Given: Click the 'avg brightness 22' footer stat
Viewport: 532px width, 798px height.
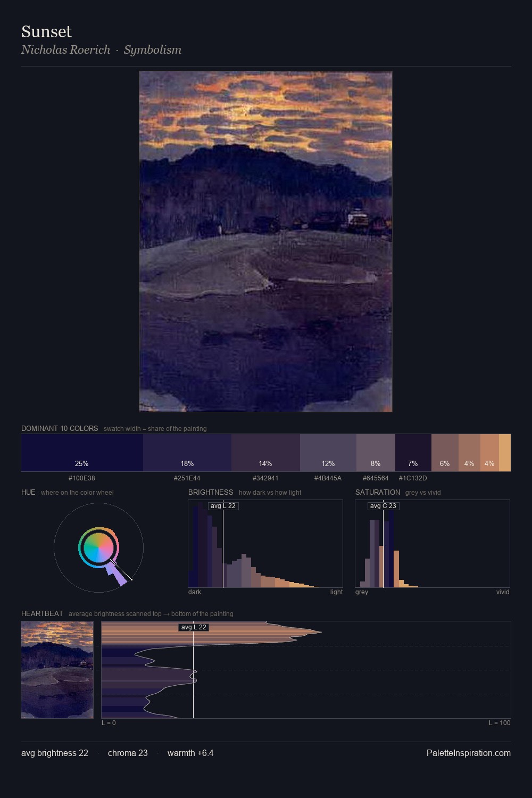Looking at the screenshot, I should pos(55,753).
